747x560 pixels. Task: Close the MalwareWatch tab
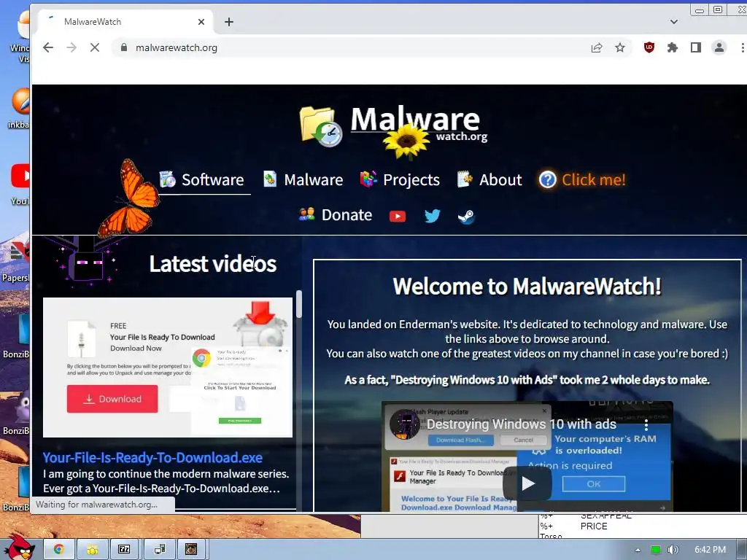coord(201,22)
